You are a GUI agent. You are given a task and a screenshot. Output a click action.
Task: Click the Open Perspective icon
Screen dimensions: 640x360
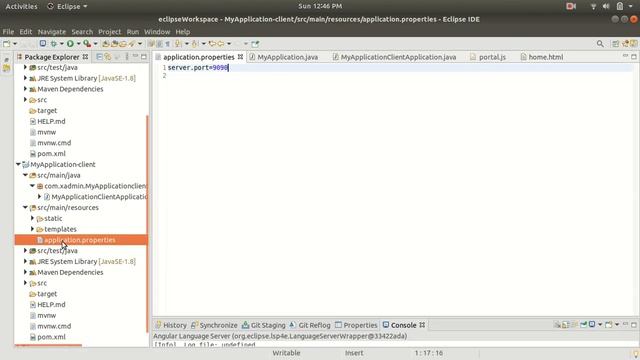[x=616, y=44]
